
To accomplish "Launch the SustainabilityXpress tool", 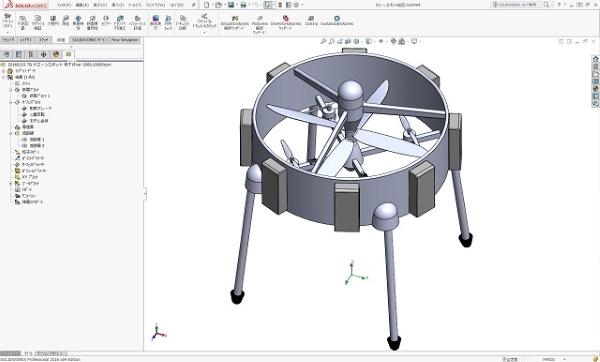I will pyautogui.click(x=337, y=21).
